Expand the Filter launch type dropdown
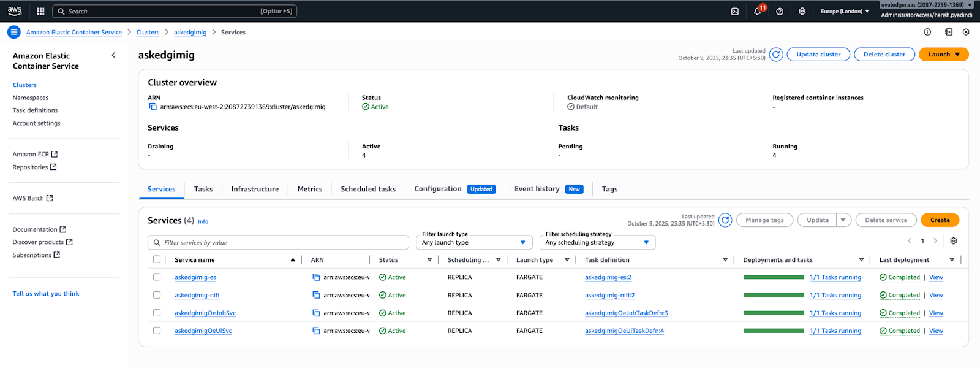The height and width of the screenshot is (368, 980). tap(473, 243)
